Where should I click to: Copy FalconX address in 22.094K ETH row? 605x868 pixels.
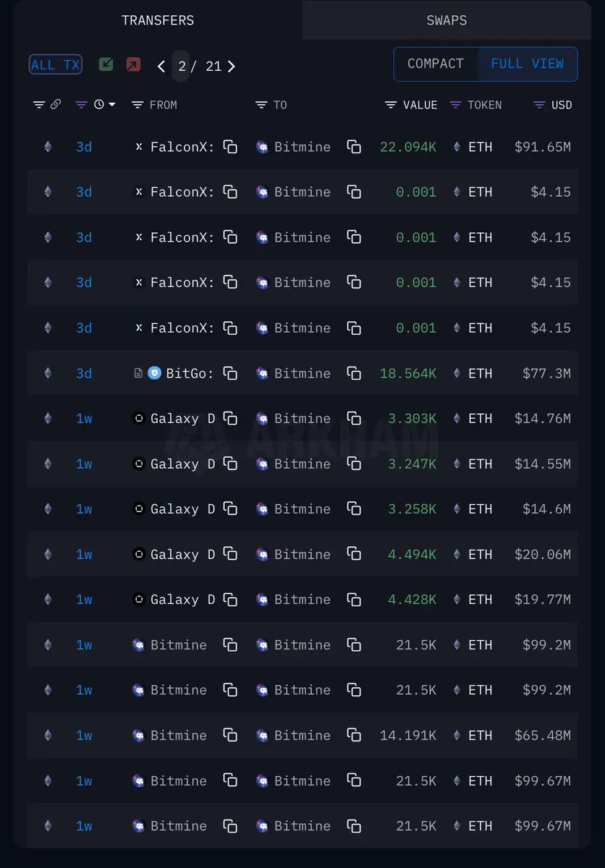click(x=230, y=147)
